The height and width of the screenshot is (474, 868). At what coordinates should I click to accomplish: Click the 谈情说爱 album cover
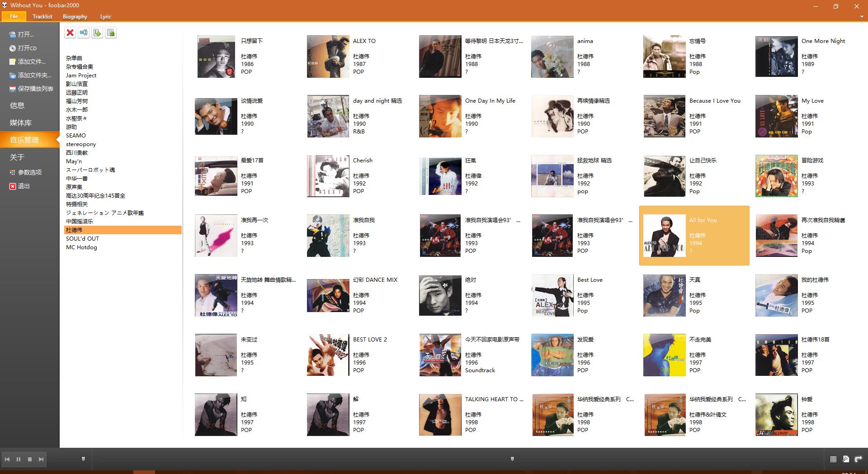tap(216, 116)
